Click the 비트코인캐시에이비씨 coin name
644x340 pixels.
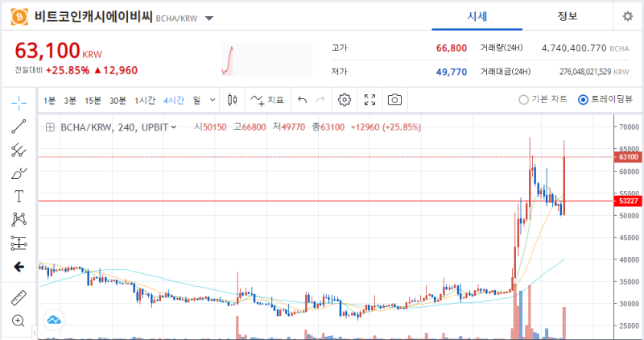[x=93, y=17]
